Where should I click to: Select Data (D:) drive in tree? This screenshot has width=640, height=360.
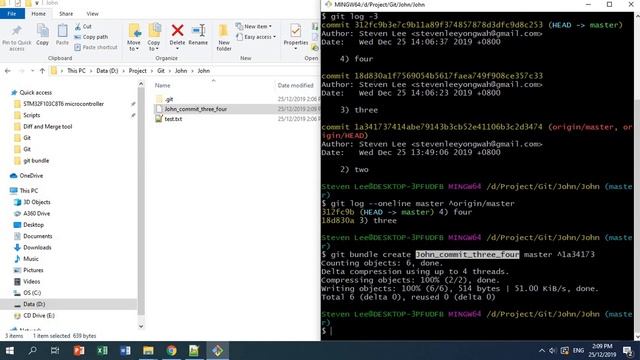[x=34, y=304]
